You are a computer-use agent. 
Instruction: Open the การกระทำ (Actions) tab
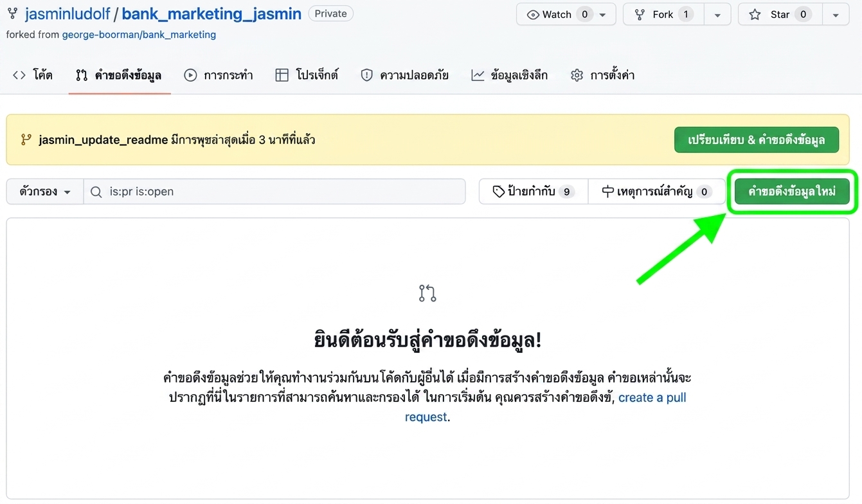click(219, 75)
